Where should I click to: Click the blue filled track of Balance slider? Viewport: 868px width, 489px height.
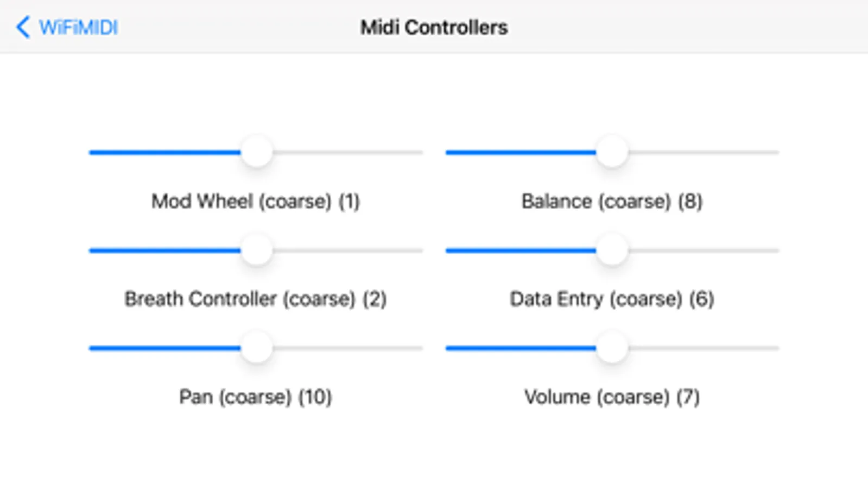point(520,153)
